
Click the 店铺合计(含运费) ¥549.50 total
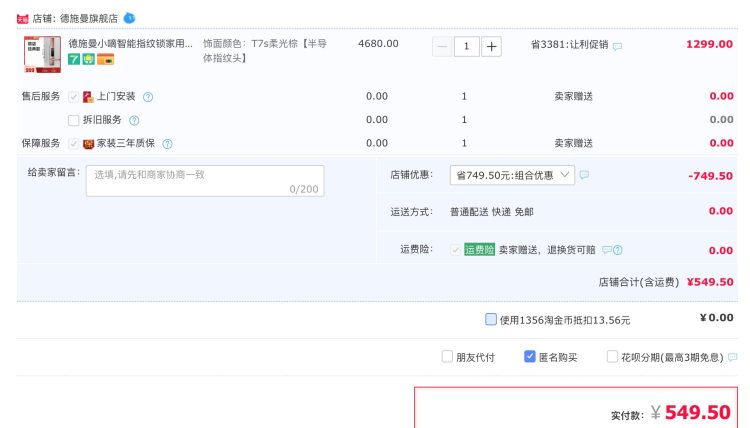click(666, 282)
